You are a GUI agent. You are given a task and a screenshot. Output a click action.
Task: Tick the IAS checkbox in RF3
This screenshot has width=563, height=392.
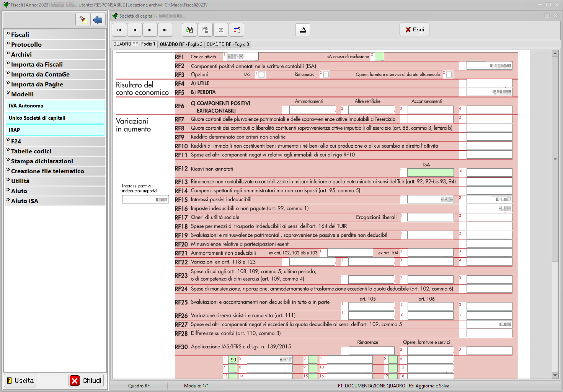261,75
